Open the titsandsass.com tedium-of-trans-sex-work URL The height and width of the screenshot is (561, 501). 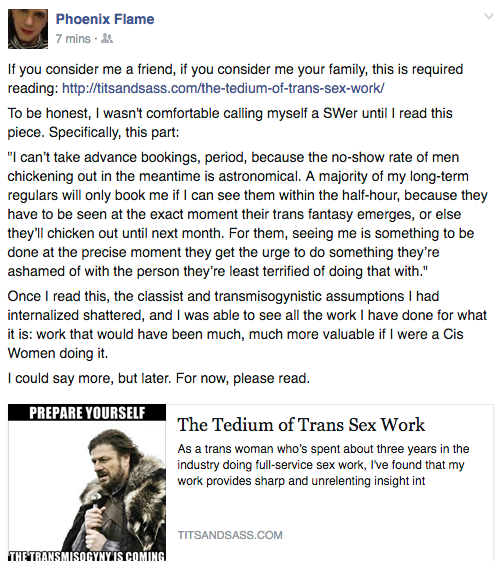pos(223,88)
